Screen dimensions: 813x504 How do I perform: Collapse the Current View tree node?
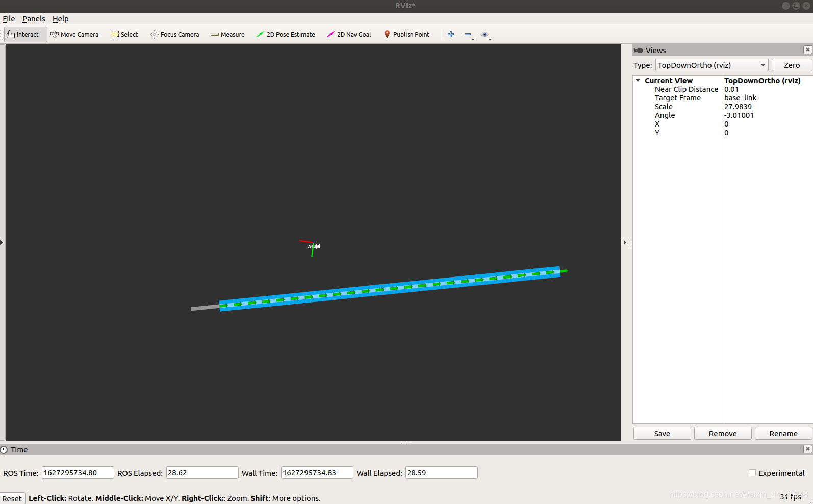(x=638, y=81)
